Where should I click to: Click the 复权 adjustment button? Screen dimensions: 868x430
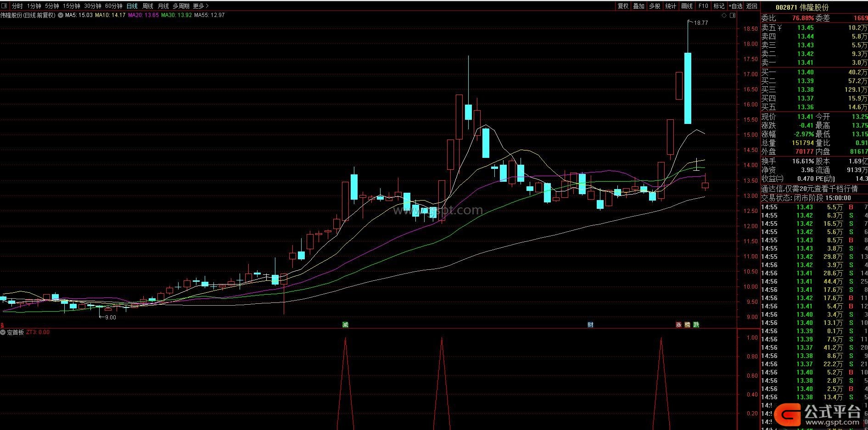[623, 6]
